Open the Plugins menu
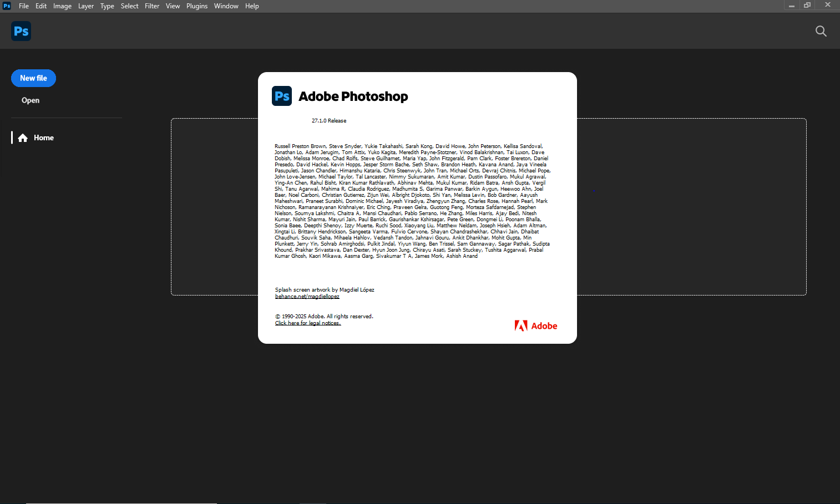 [197, 6]
